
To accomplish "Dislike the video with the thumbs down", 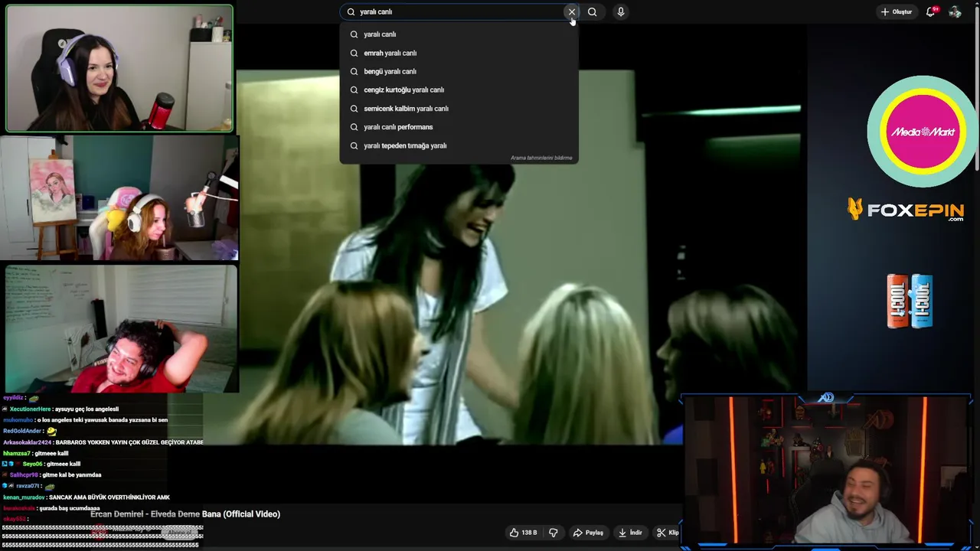I will click(553, 533).
